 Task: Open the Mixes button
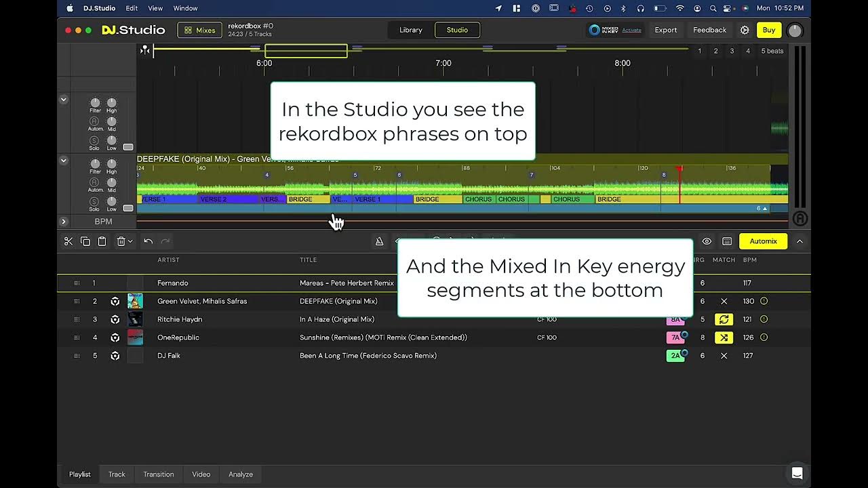tap(199, 30)
